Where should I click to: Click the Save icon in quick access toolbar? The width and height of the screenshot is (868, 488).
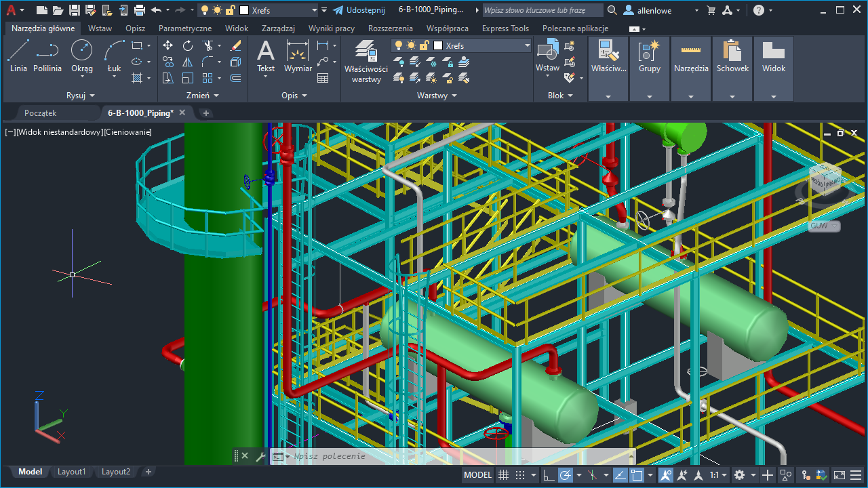pyautogui.click(x=75, y=10)
